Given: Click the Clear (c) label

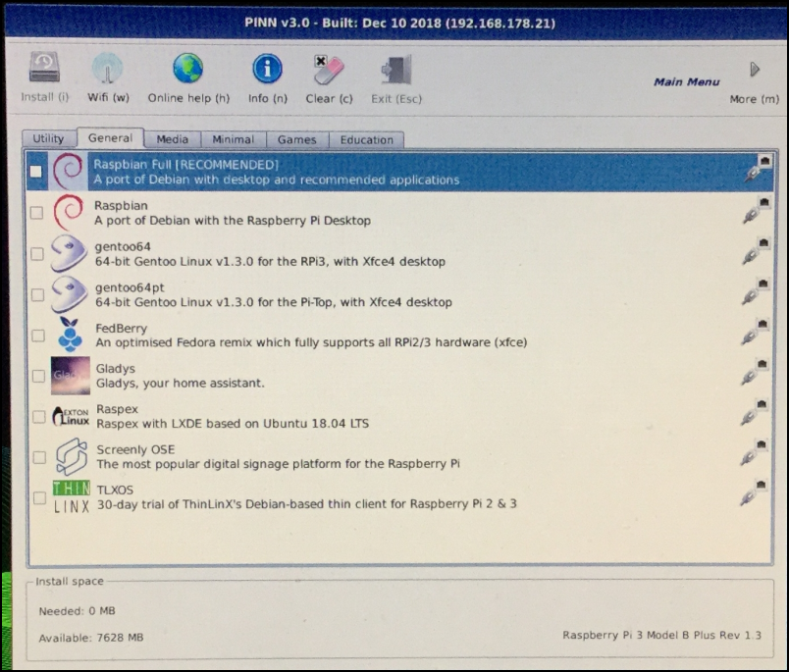Looking at the screenshot, I should [x=329, y=99].
